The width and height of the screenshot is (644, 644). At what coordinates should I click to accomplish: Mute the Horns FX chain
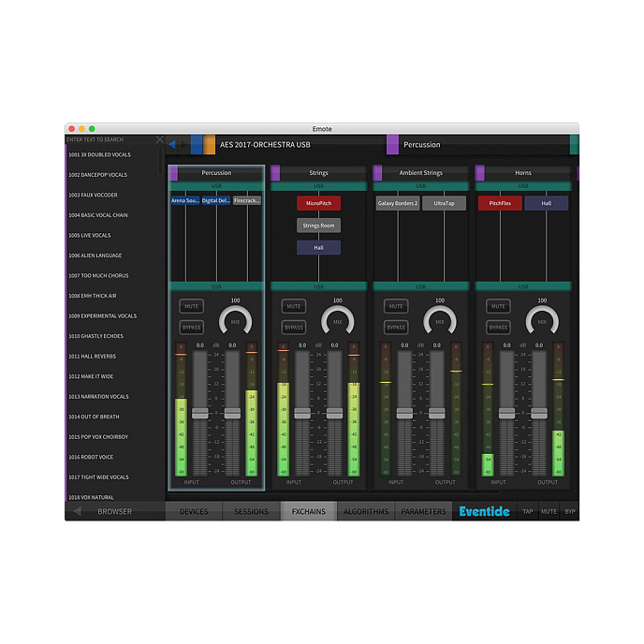(498, 306)
